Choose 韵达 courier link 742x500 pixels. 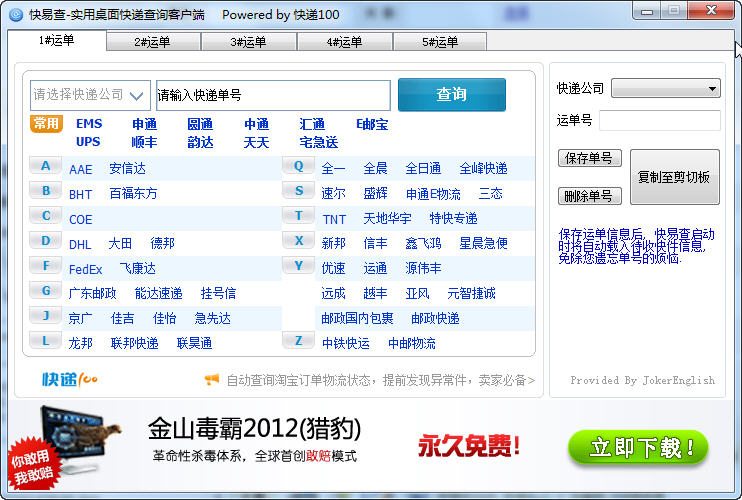[200, 142]
